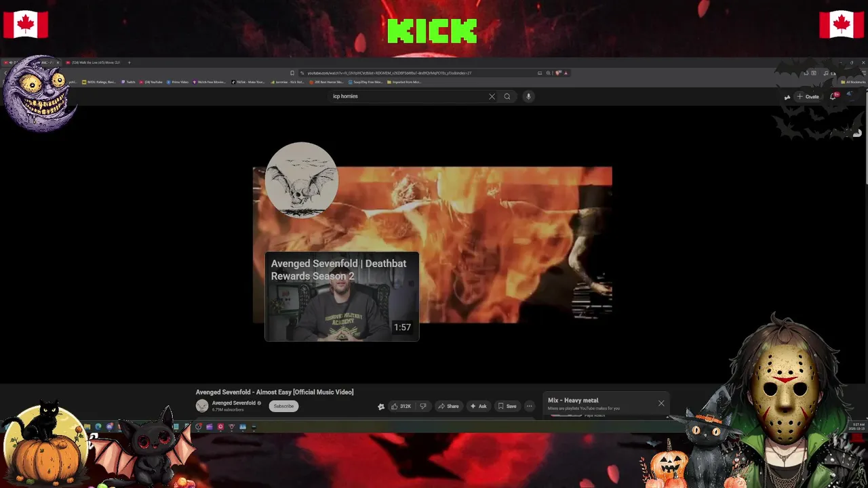This screenshot has width=868, height=488.
Task: Click the Mix - Heavy metal playlist title
Action: [573, 401]
